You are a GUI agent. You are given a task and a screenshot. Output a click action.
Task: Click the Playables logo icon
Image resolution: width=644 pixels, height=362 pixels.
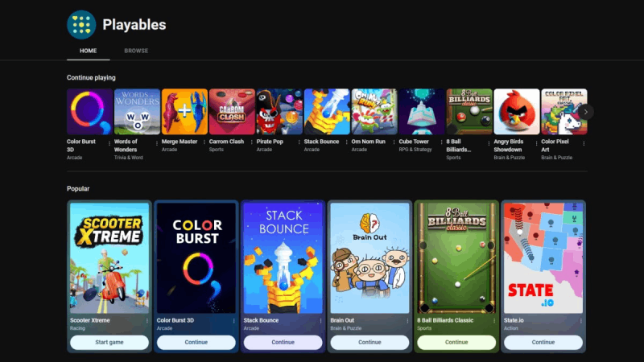pyautogui.click(x=81, y=25)
